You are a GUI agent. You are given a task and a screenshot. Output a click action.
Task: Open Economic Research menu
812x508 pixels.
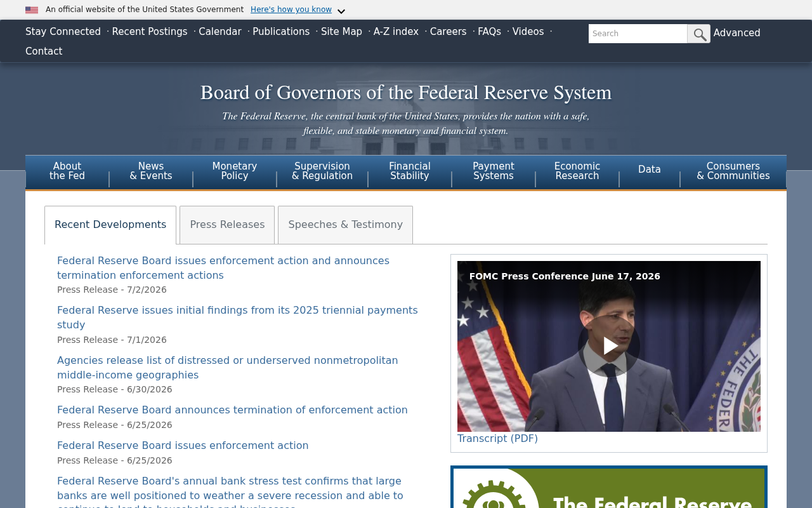(577, 171)
